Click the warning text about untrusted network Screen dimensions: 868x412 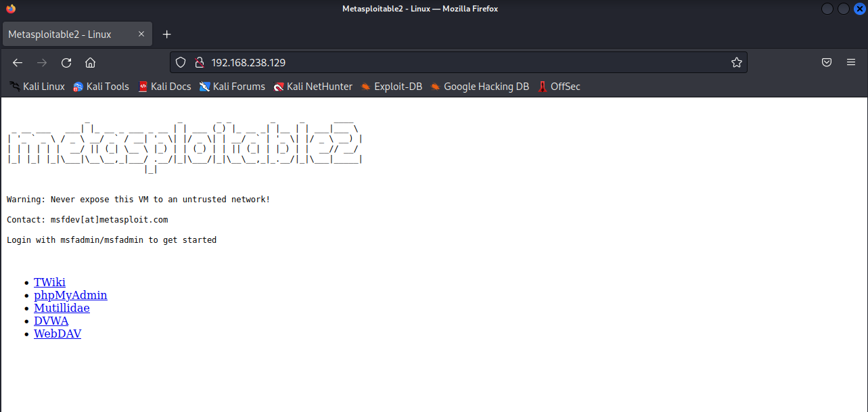(138, 200)
